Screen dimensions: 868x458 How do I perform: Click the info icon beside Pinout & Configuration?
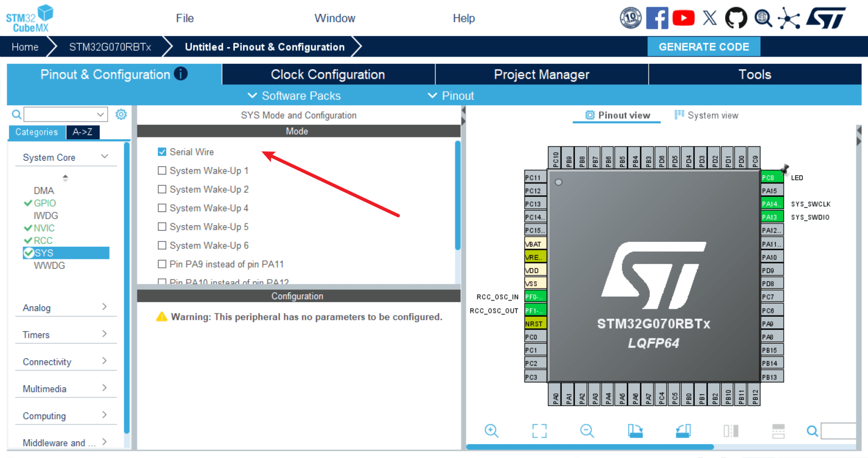tap(181, 74)
